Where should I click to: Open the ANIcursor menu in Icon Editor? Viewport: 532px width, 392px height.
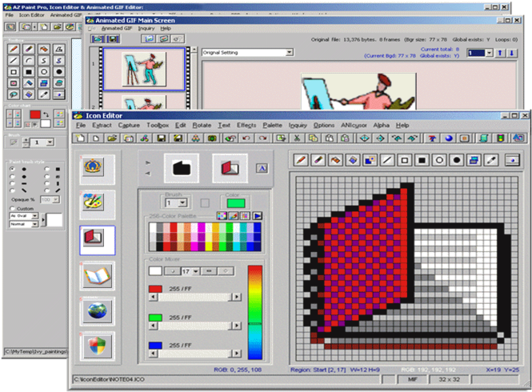click(x=354, y=126)
